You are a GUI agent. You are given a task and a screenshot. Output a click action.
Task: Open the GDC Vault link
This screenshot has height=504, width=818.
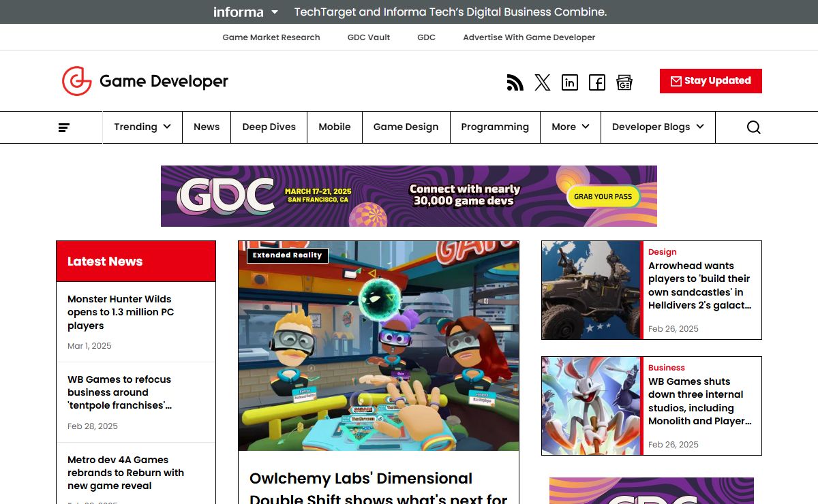click(x=369, y=37)
